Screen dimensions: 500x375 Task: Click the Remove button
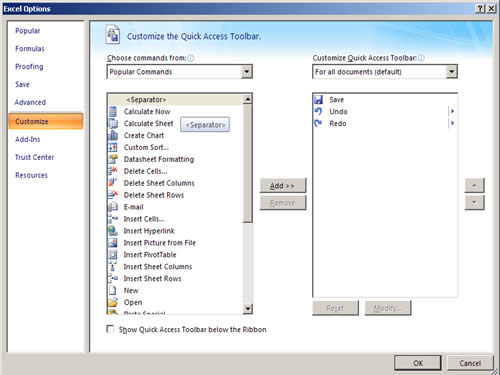click(283, 203)
